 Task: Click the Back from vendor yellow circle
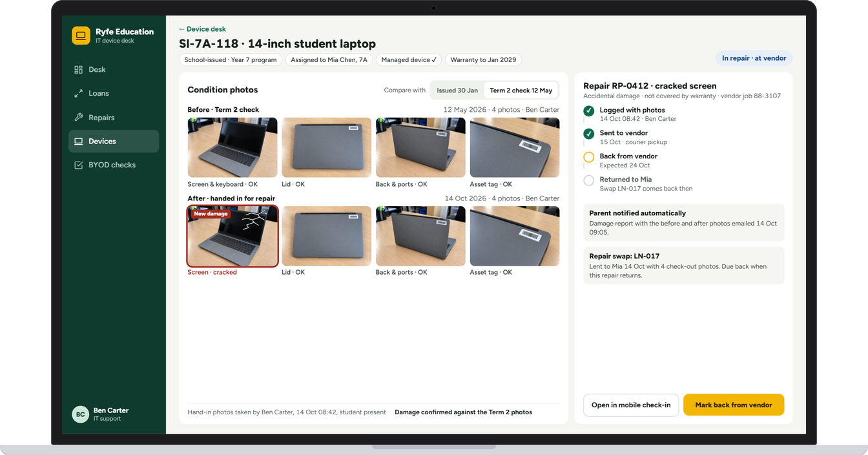pos(588,157)
